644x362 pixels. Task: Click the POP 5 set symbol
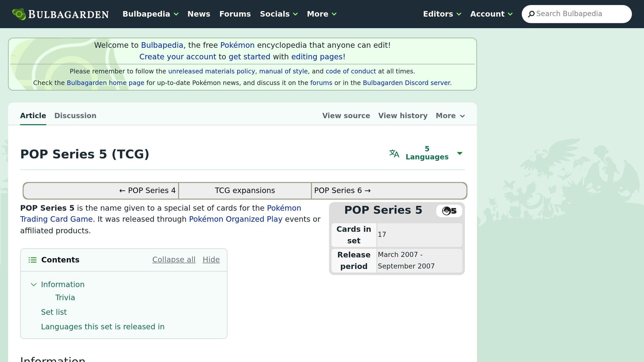(449, 211)
